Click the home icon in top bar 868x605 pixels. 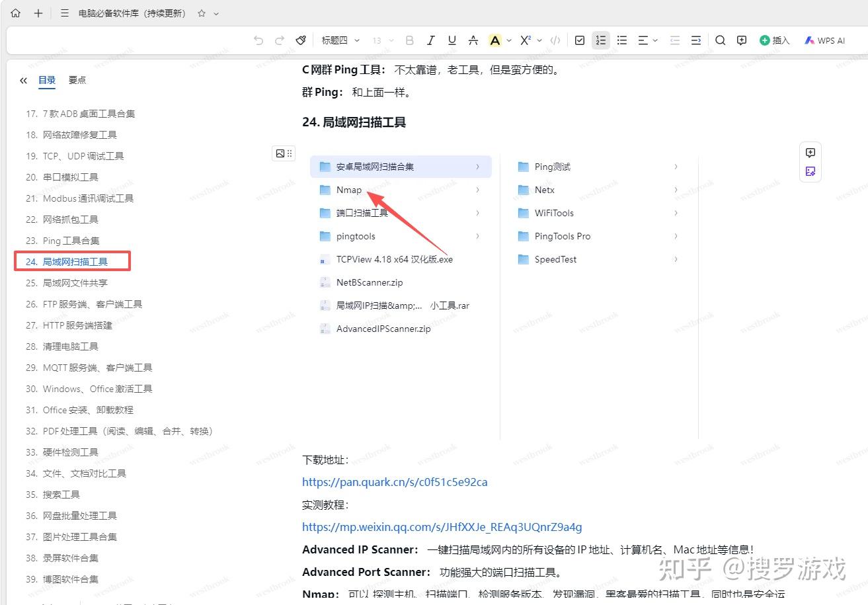click(x=16, y=13)
